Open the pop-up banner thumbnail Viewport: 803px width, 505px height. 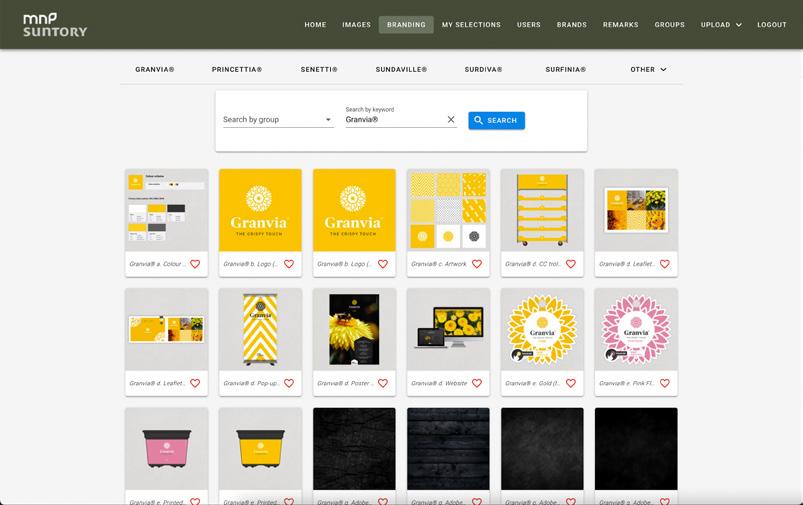[260, 329]
